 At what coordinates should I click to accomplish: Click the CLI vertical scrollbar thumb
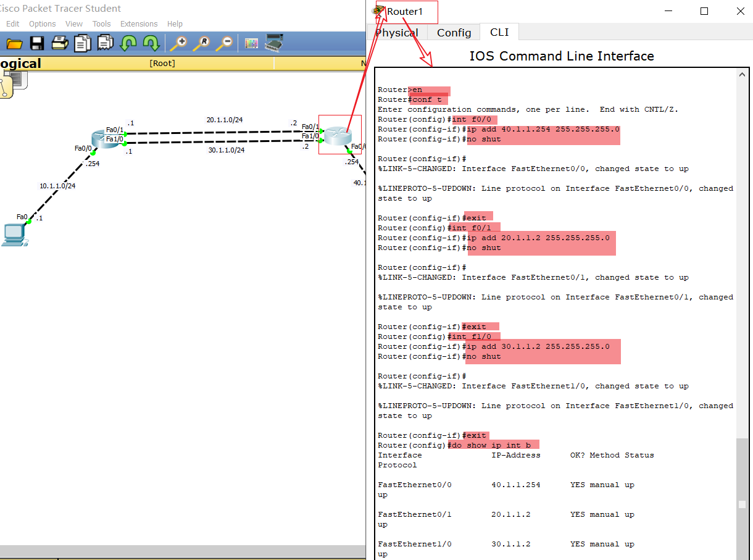742,499
